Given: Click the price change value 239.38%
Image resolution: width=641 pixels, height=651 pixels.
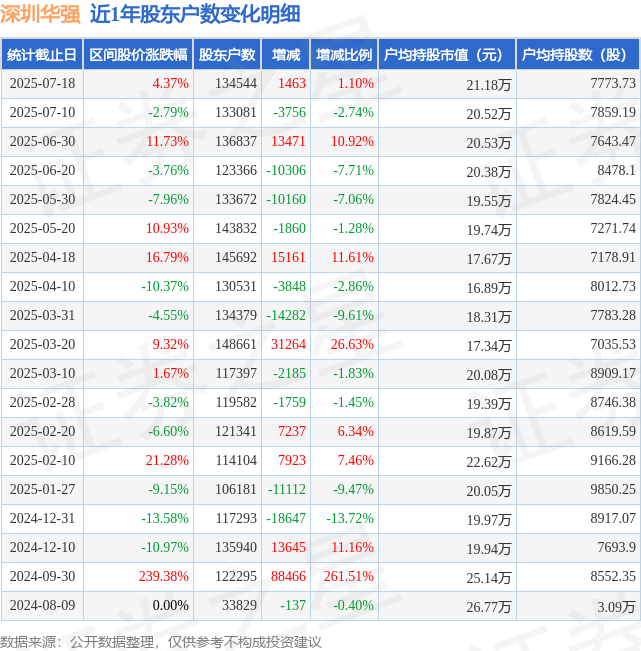Looking at the screenshot, I should tap(164, 576).
